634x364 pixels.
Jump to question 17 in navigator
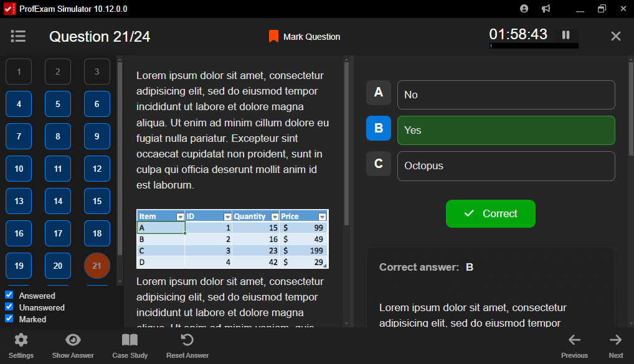(x=58, y=233)
